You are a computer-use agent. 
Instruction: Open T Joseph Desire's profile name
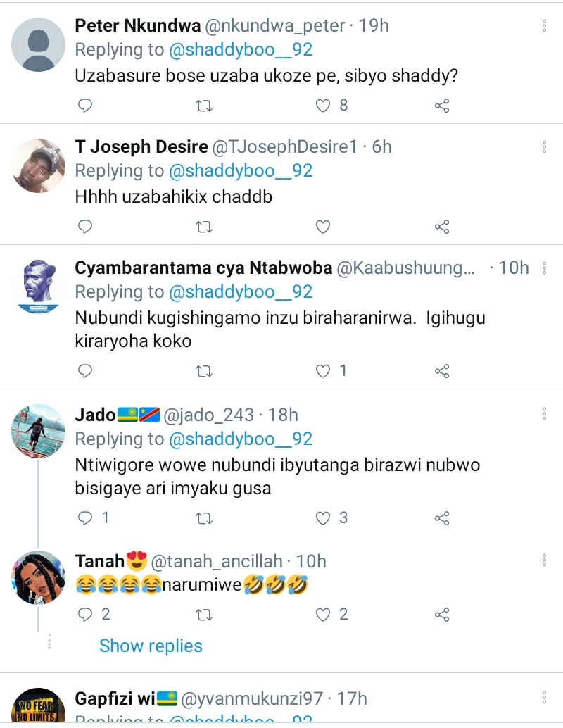tap(141, 147)
